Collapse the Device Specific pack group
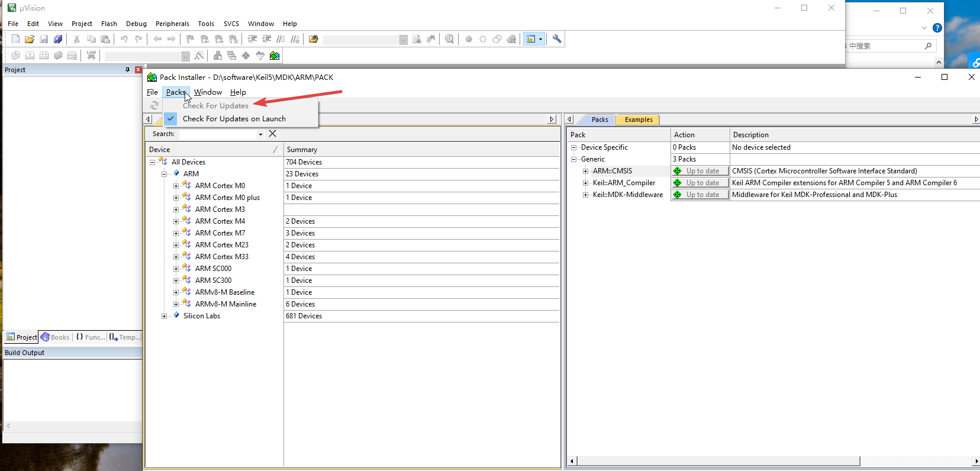 click(x=573, y=147)
